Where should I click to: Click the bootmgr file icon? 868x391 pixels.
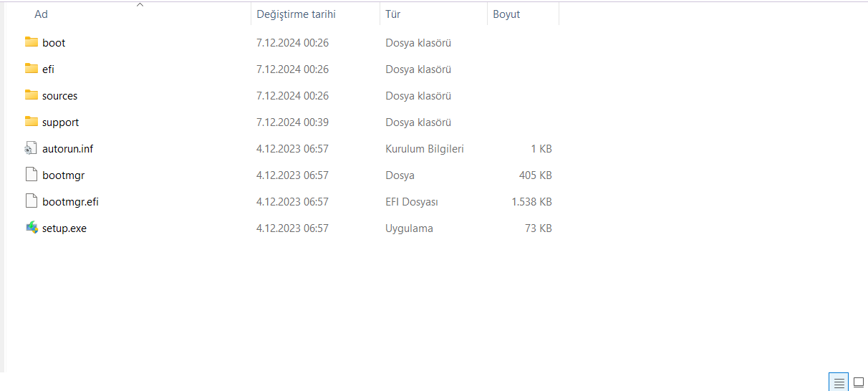[x=31, y=175]
